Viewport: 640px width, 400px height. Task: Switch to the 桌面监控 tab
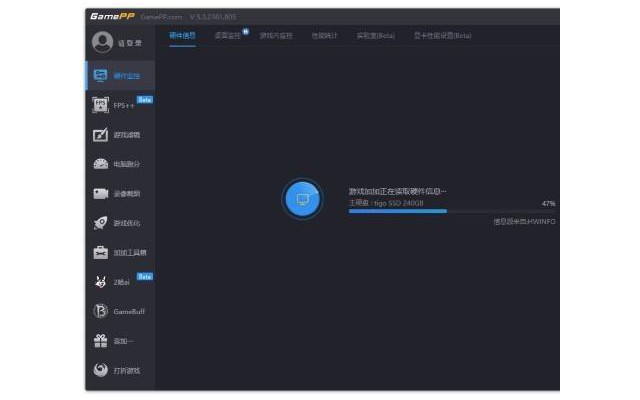click(x=227, y=36)
